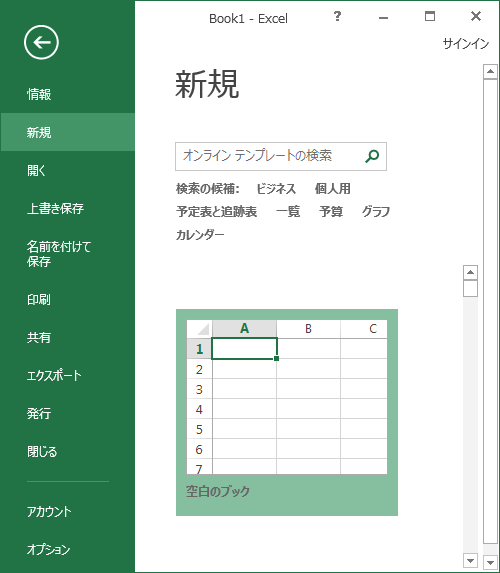Click 個人用 search suggestion
The image size is (500, 573).
pos(333,189)
